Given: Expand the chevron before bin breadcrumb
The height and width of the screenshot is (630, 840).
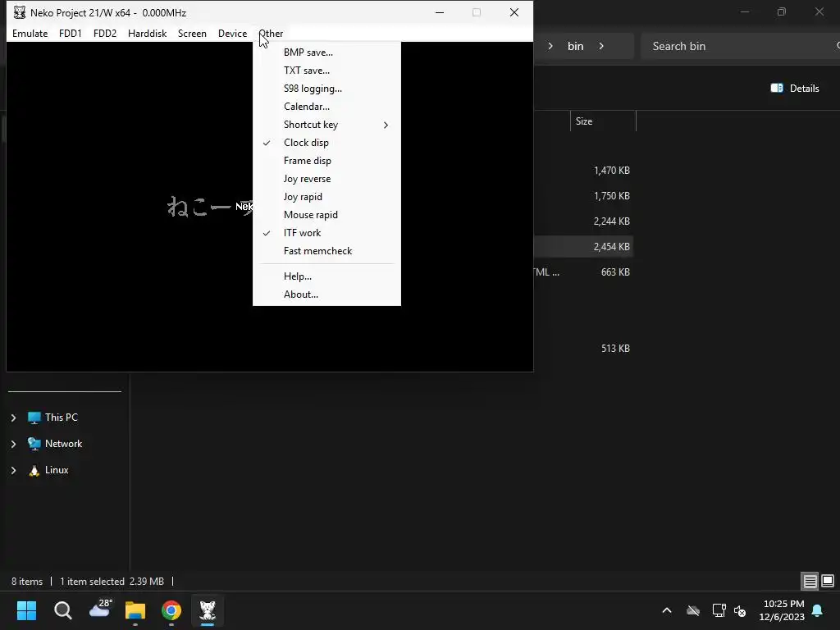Looking at the screenshot, I should coord(550,46).
